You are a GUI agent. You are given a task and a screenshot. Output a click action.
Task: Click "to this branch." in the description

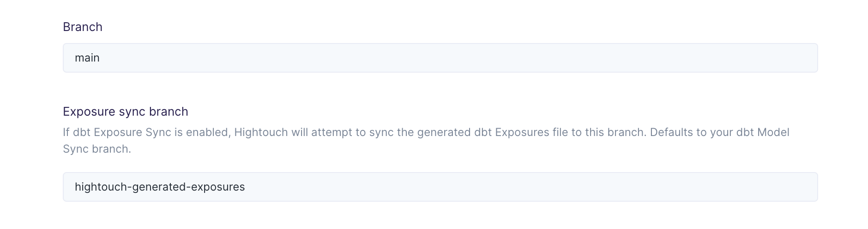pyautogui.click(x=609, y=132)
